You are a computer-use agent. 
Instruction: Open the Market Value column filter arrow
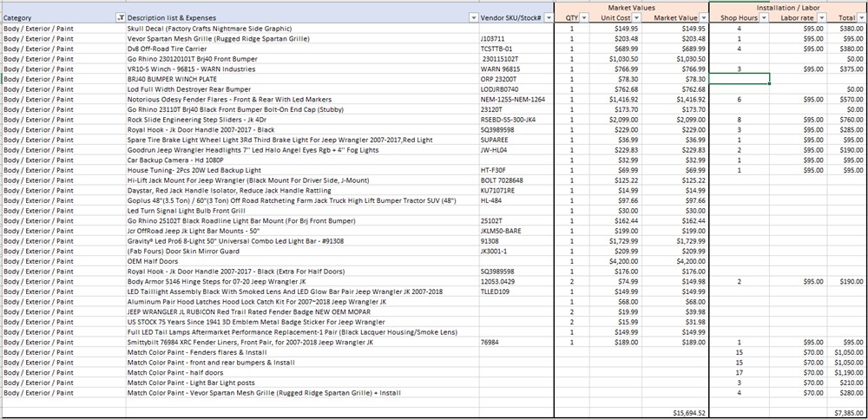tap(703, 18)
